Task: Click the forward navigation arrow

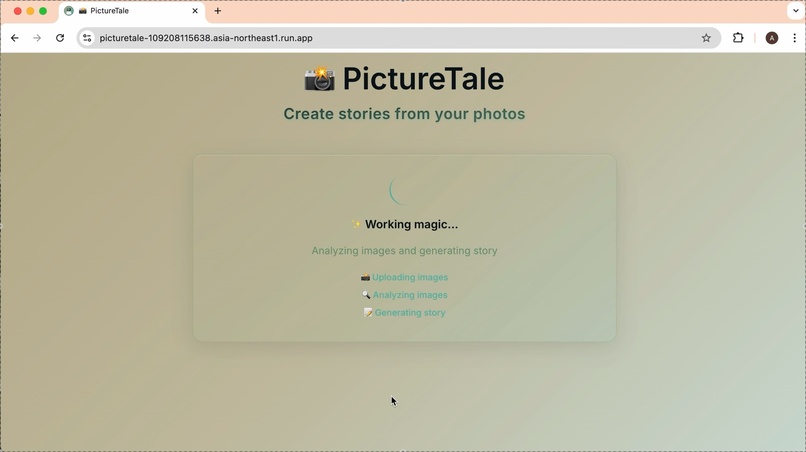Action: (x=37, y=38)
